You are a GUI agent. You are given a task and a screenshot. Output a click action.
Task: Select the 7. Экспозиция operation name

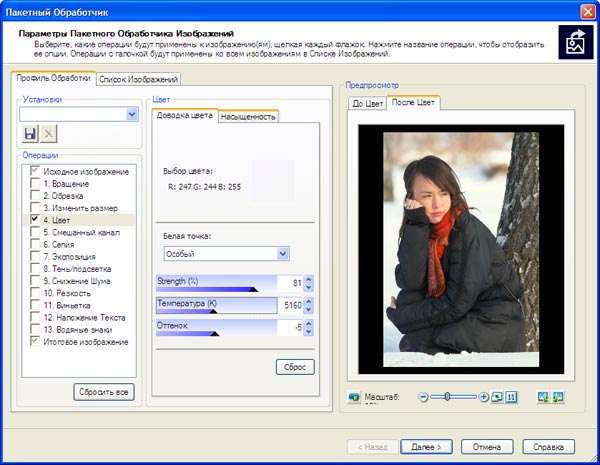tap(69, 257)
